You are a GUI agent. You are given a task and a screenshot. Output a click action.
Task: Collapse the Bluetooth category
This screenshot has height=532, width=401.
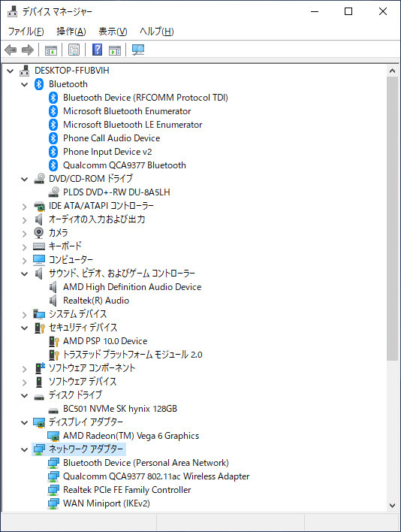coord(25,84)
